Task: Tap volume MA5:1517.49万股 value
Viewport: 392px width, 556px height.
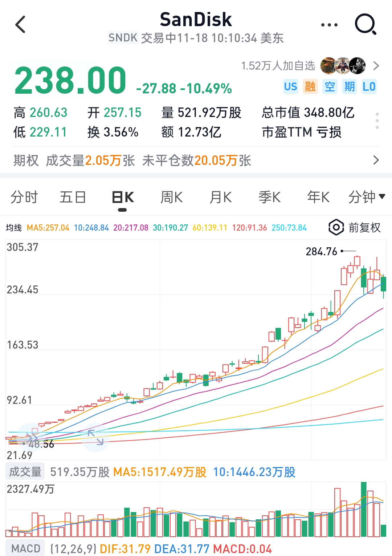Action: pyautogui.click(x=160, y=472)
